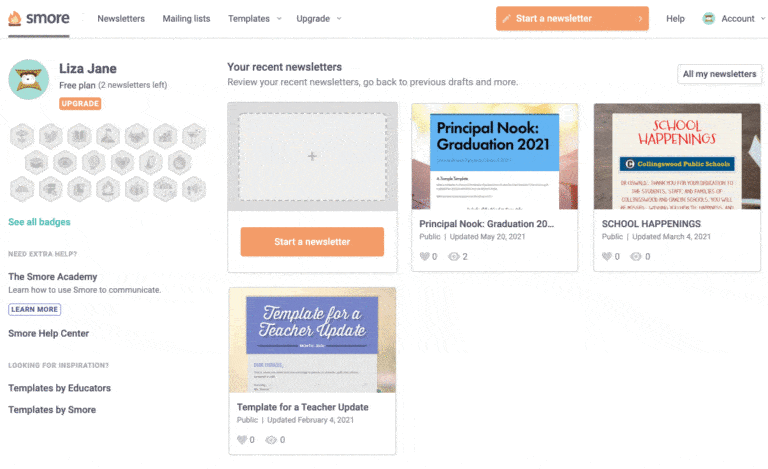
Task: Click the heart badge icon
Action: coord(122,160)
